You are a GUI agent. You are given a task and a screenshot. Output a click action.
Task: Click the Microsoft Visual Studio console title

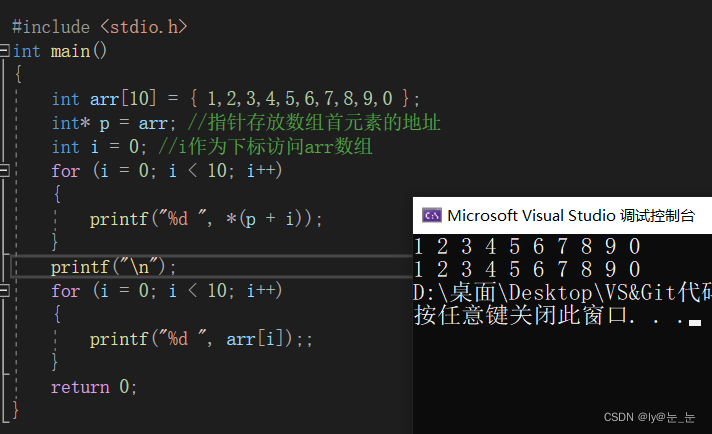[x=571, y=216]
